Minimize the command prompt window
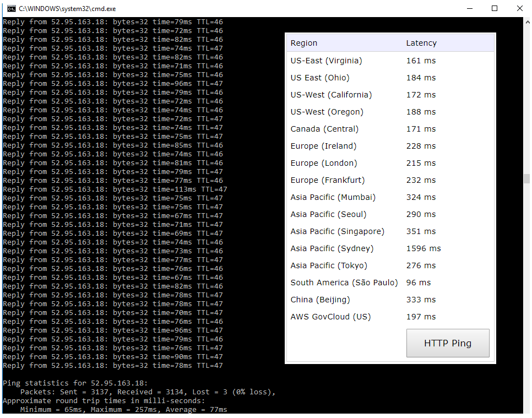This screenshot has width=532, height=418. click(x=470, y=8)
